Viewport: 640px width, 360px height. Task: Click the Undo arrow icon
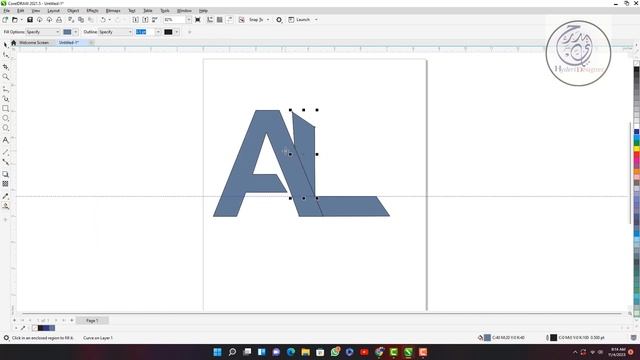[103, 20]
